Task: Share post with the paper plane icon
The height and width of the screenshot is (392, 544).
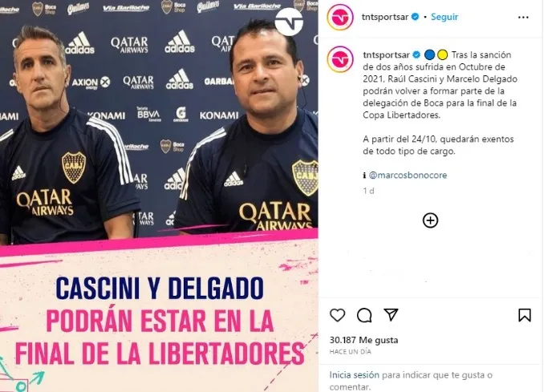Action: tap(391, 315)
